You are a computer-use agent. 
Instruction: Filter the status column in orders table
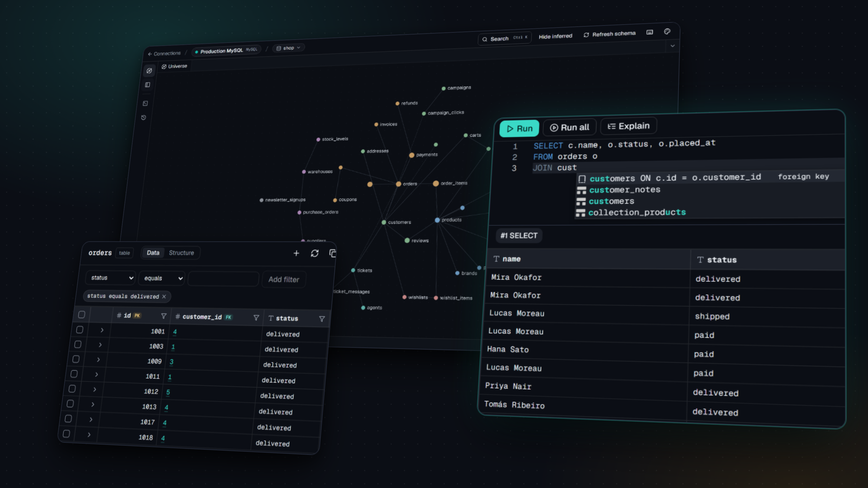tap(322, 319)
